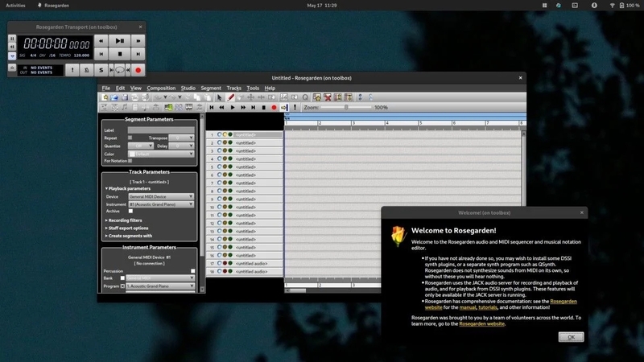This screenshot has width=644, height=362.
Task: Open the Delay dropdown
Action: tap(181, 146)
